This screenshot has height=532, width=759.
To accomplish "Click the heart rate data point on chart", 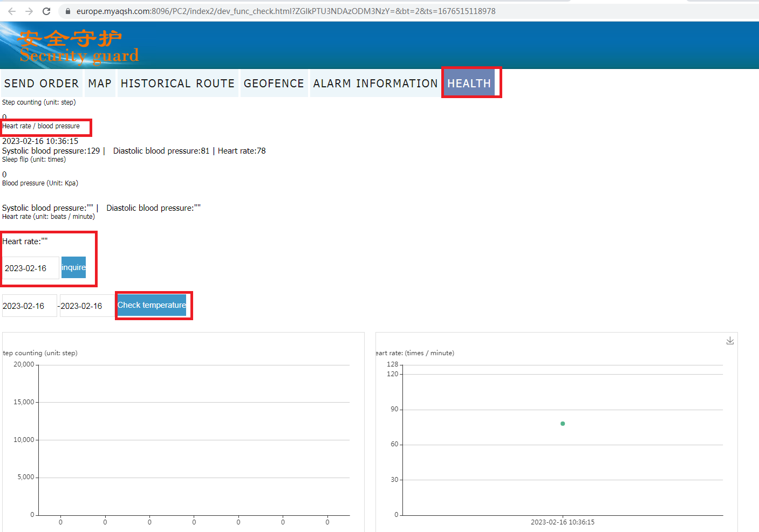I will 563,424.
